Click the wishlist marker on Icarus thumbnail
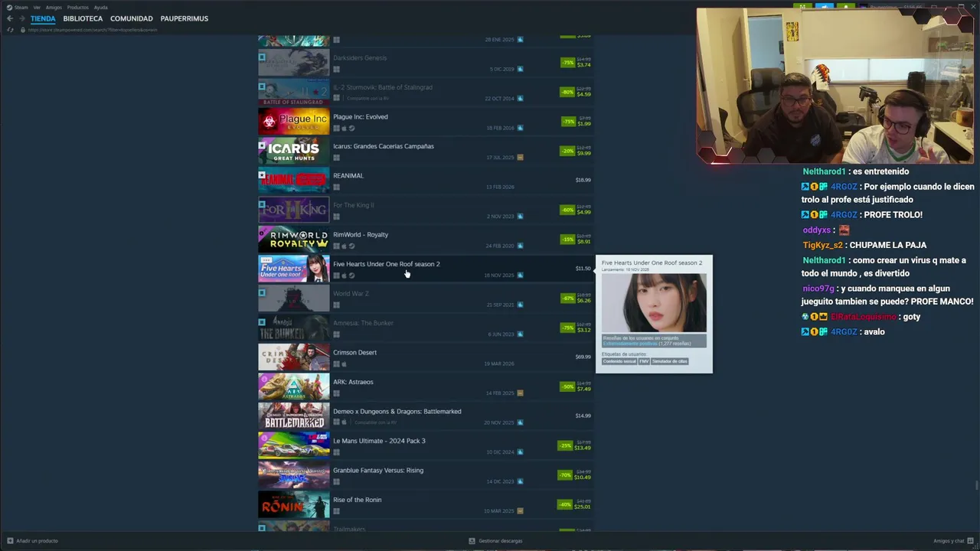Viewport: 980px width, 551px height. tap(262, 145)
